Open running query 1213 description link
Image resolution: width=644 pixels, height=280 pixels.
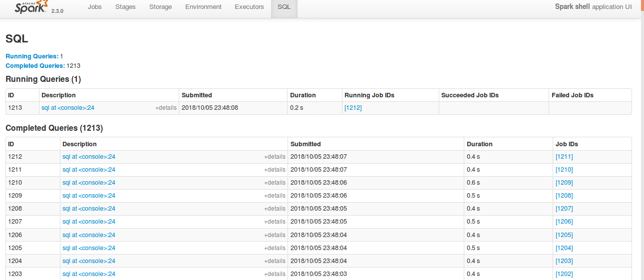pyautogui.click(x=68, y=108)
